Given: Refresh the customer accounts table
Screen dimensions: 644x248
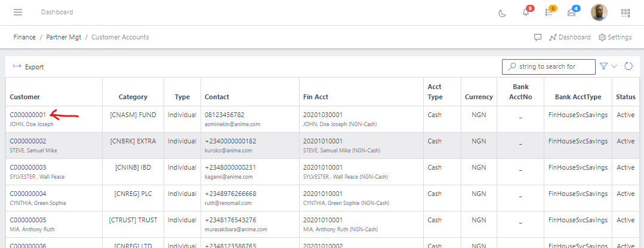Looking at the screenshot, I should [628, 66].
